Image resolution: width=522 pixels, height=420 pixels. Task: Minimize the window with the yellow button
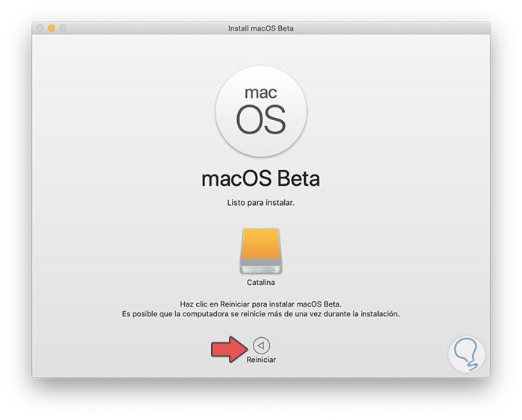51,28
